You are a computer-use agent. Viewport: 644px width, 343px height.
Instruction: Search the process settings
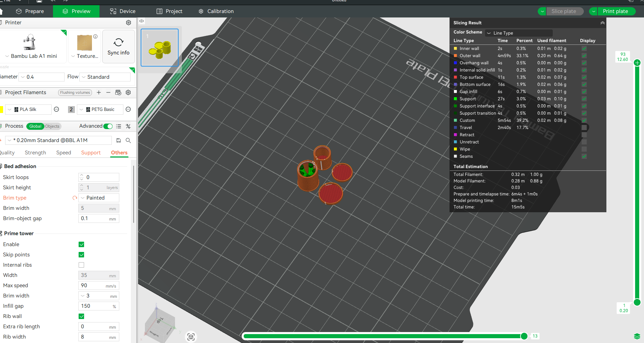coord(128,140)
